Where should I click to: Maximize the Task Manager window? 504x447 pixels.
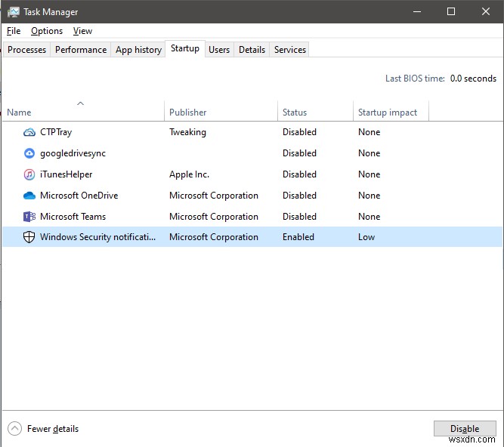(451, 12)
